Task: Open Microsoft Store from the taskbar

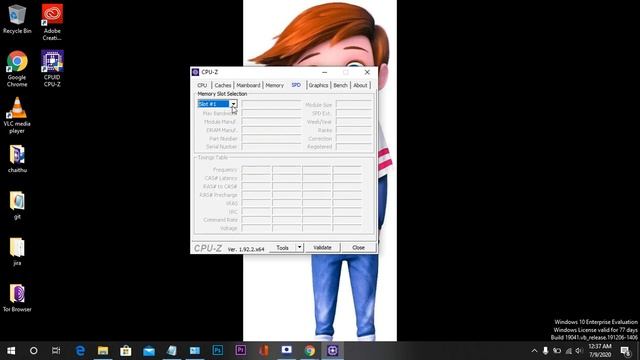Action: pos(126,351)
